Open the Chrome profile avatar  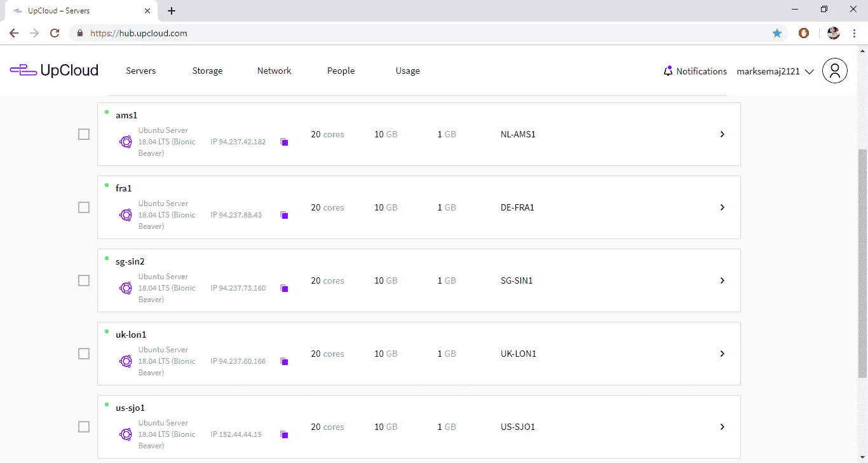pyautogui.click(x=834, y=33)
